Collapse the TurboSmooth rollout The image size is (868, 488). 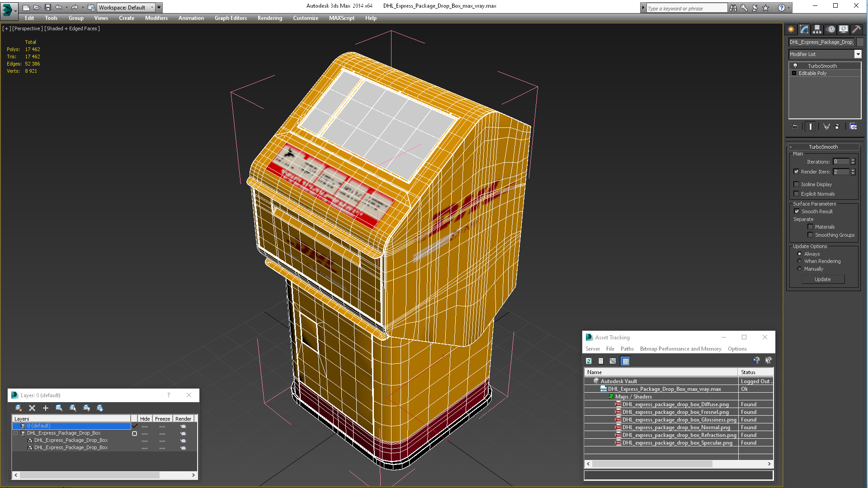click(791, 147)
